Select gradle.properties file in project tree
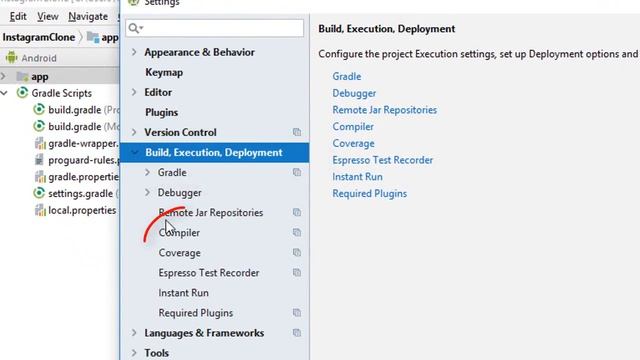Image resolution: width=640 pixels, height=360 pixels. (84, 177)
